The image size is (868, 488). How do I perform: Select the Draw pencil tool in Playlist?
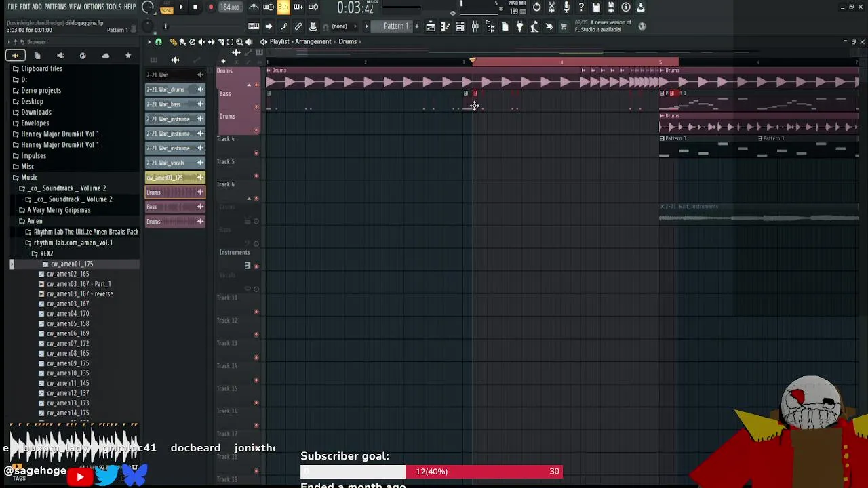coord(173,42)
